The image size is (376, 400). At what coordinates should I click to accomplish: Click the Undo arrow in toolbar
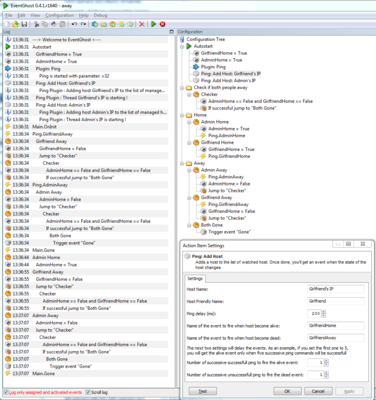click(x=74, y=24)
